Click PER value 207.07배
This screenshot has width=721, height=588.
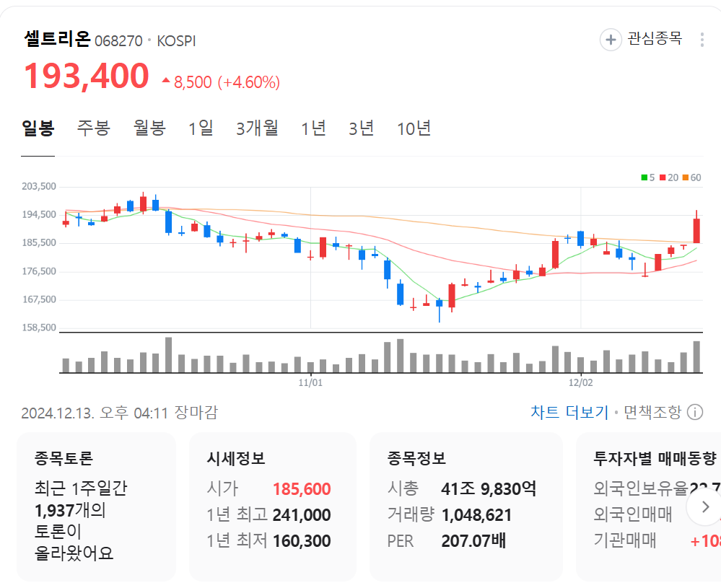click(x=473, y=541)
